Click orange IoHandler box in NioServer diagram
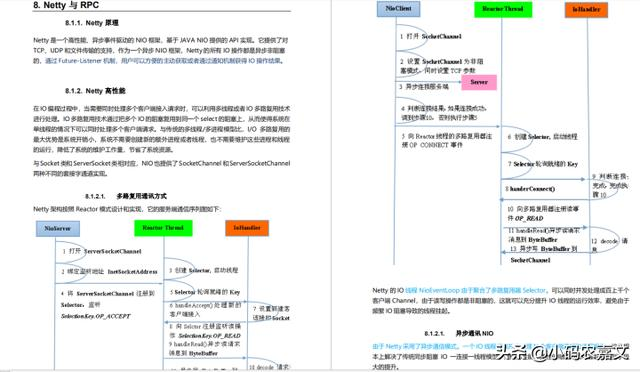Viewport: 640px width, 372px height. click(x=247, y=228)
